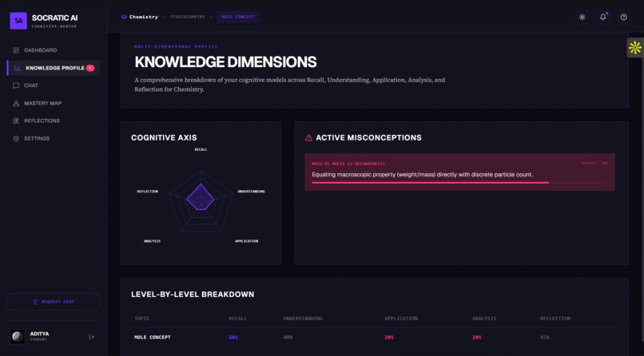Image resolution: width=644 pixels, height=356 pixels.
Task: Click the 45% Reflection value
Action: point(545,337)
